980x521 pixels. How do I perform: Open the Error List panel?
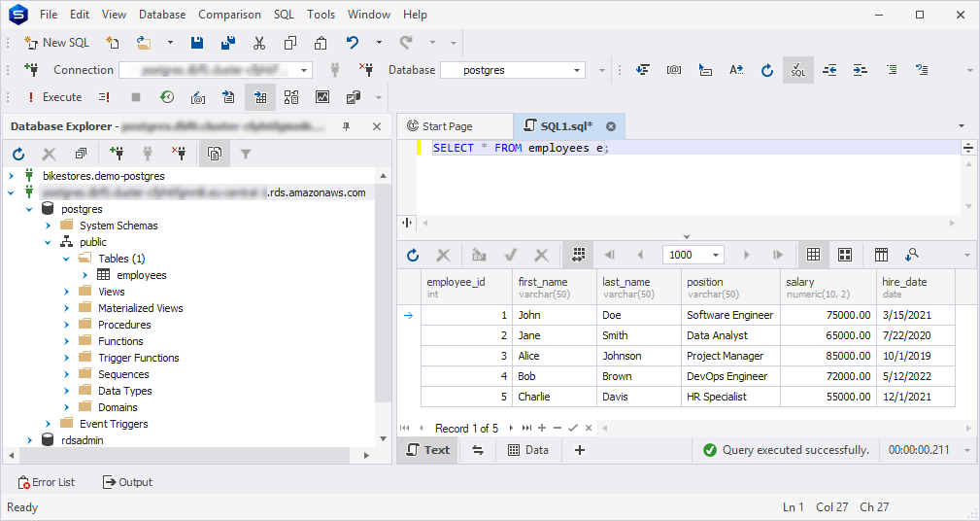(x=47, y=482)
